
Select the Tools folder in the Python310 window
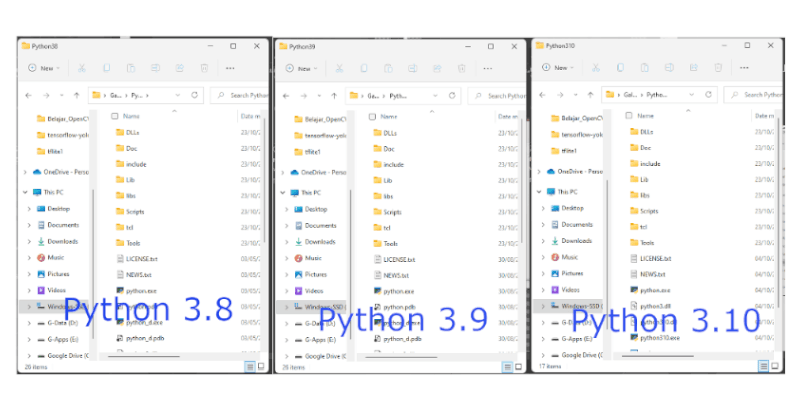coord(642,242)
